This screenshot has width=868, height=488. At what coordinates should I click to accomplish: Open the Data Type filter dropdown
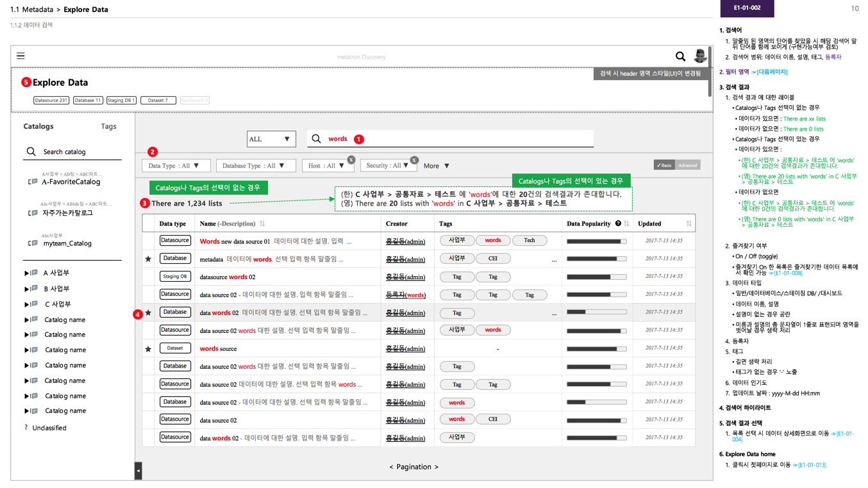coord(175,166)
